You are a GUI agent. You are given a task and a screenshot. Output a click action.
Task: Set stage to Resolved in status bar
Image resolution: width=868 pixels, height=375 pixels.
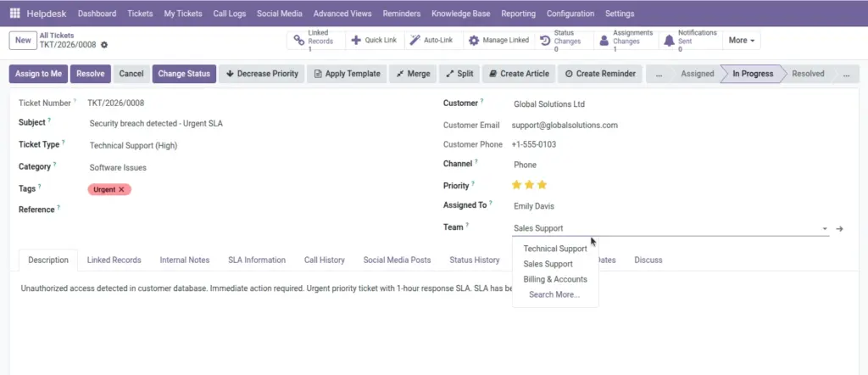pos(808,74)
